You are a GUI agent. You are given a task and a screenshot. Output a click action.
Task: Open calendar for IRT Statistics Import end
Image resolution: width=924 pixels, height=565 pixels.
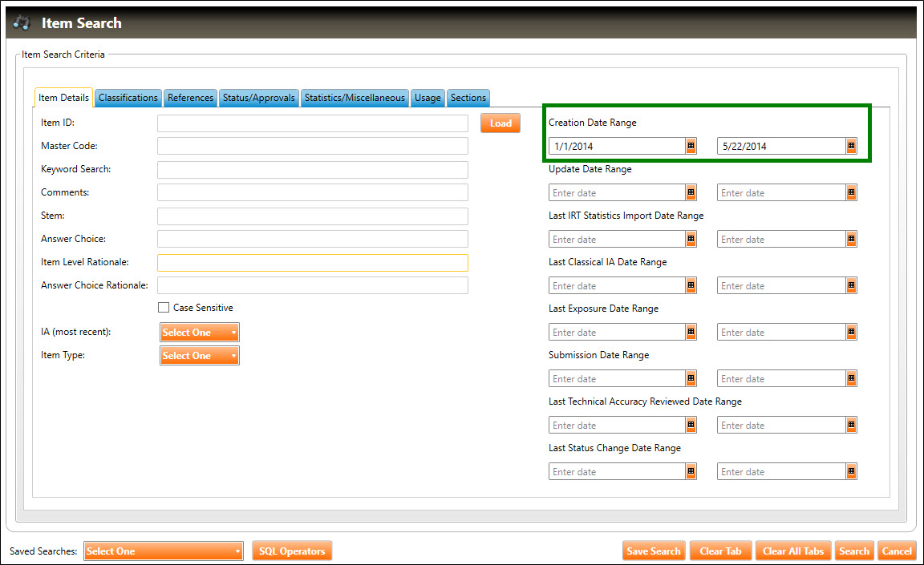click(x=851, y=240)
